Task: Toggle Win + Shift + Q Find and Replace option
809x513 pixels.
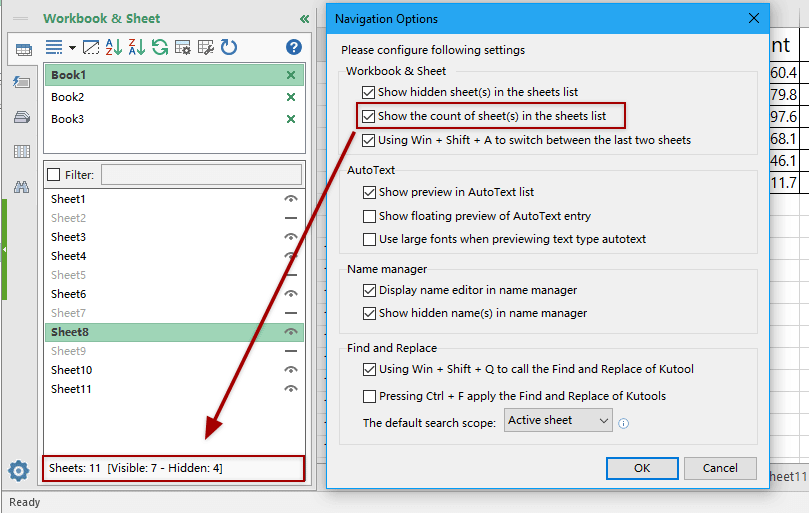Action: coord(369,370)
